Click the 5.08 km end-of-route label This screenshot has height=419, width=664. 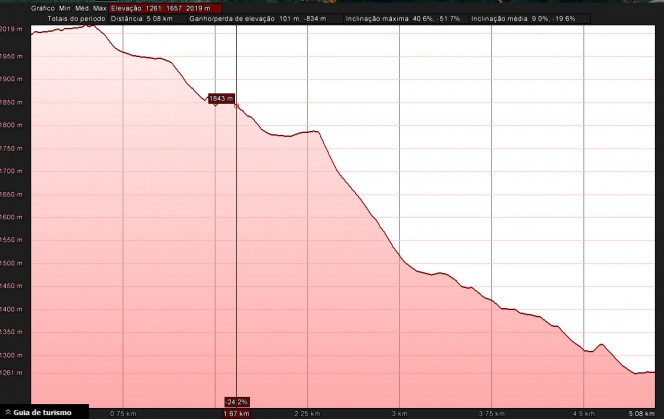[x=640, y=412]
